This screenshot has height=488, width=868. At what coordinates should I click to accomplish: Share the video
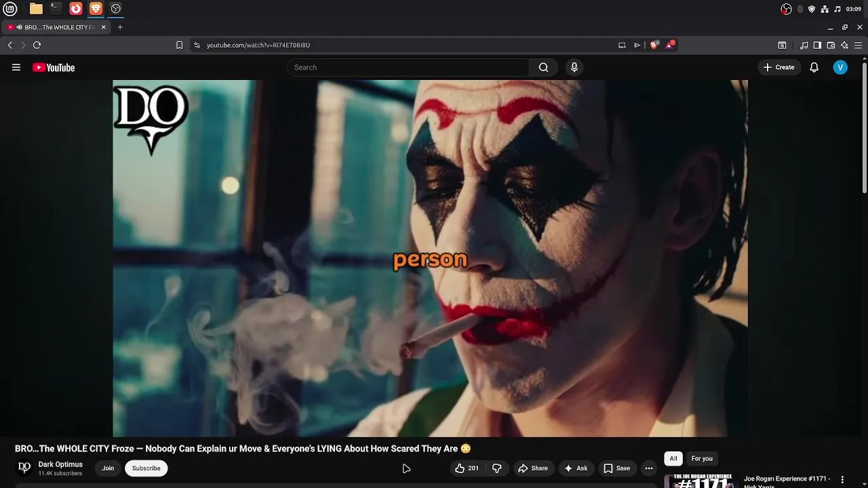532,468
